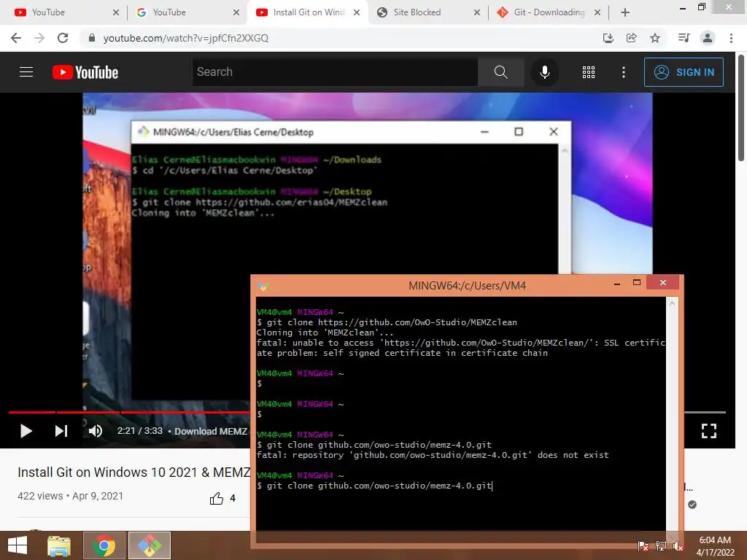Open YouTube apps grid

click(589, 72)
